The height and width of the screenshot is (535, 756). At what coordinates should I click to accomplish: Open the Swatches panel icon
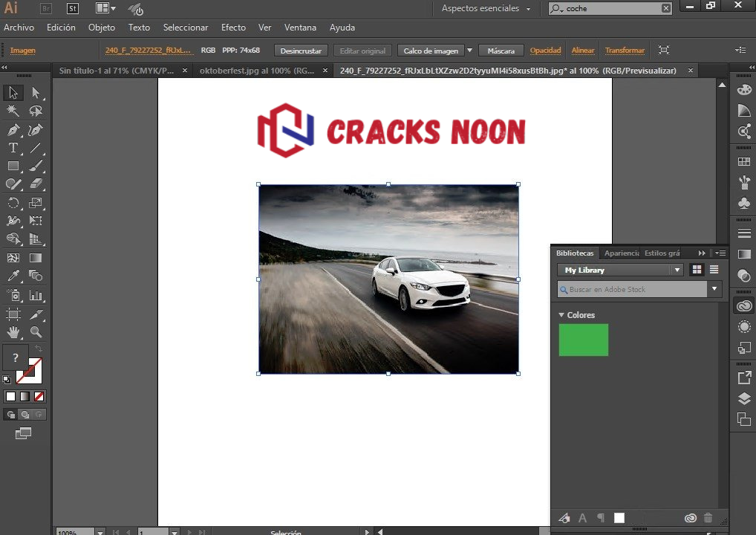pos(744,161)
